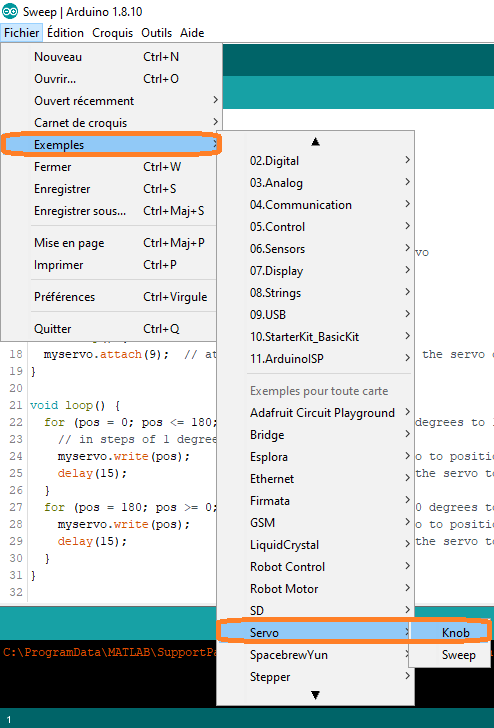This screenshot has height=728, width=494.
Task: Open the Ethernet examples submenu
Action: click(x=316, y=479)
